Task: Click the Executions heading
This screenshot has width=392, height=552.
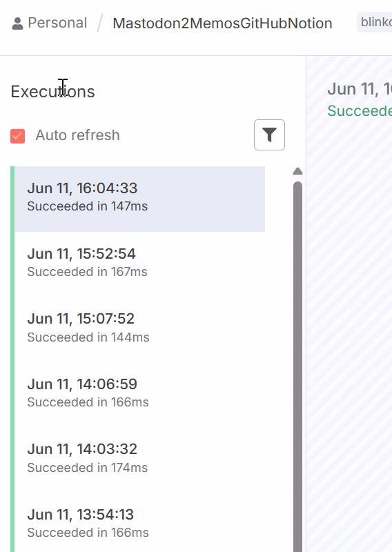Action: click(x=53, y=92)
